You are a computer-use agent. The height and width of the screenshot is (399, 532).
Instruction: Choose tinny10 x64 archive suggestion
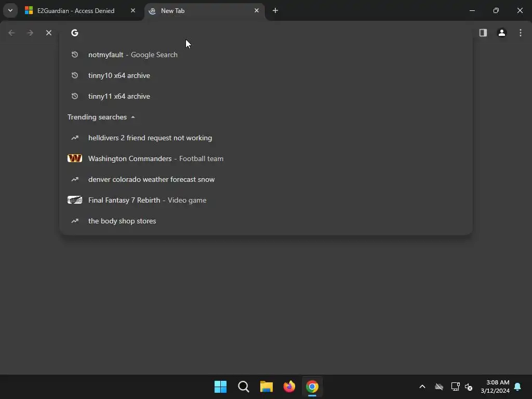(x=266, y=75)
